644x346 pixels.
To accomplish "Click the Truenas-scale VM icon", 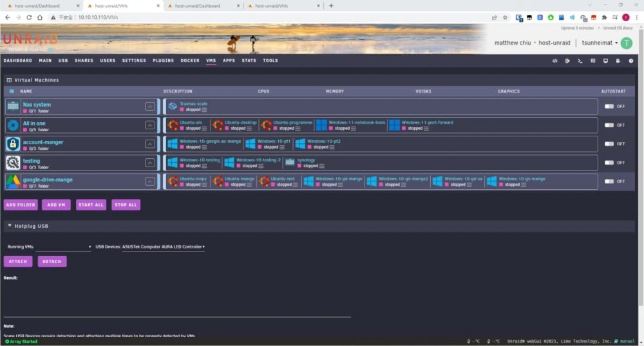I will click(x=173, y=106).
